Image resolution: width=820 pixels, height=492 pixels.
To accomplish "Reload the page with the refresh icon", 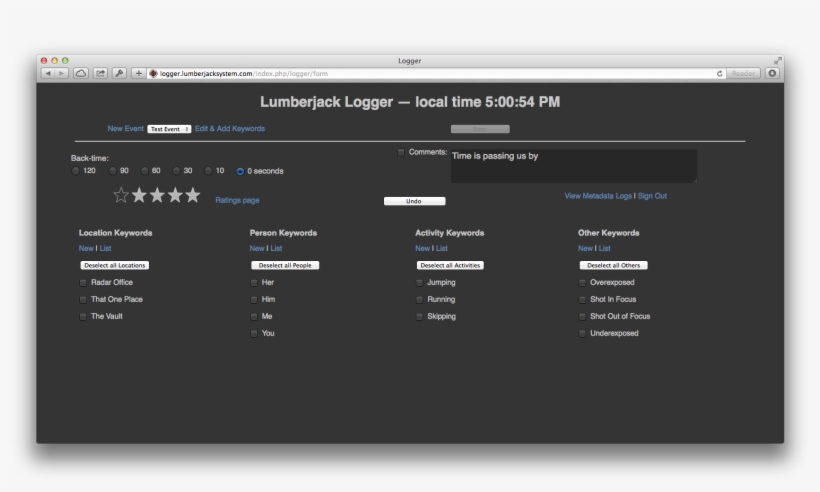I will [x=720, y=74].
